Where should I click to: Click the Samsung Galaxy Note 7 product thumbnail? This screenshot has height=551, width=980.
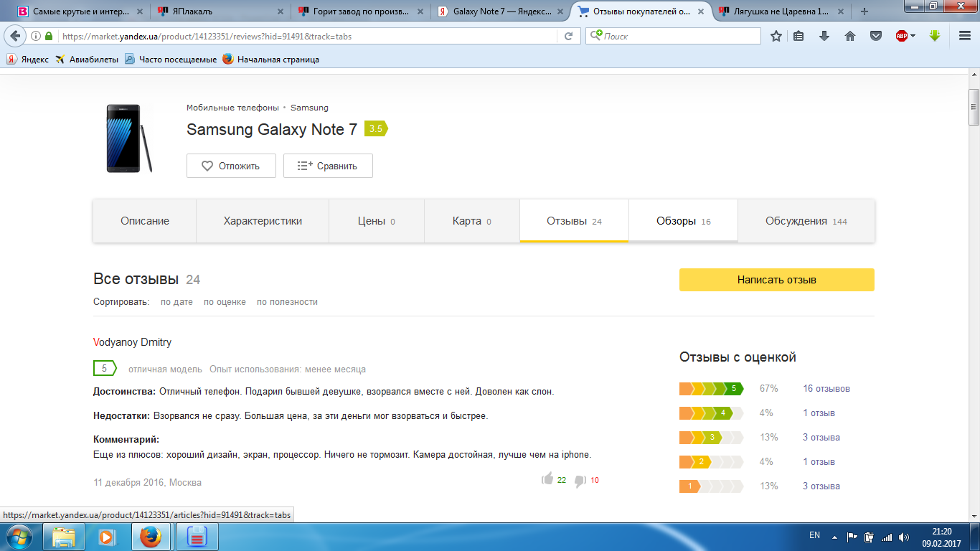point(129,138)
